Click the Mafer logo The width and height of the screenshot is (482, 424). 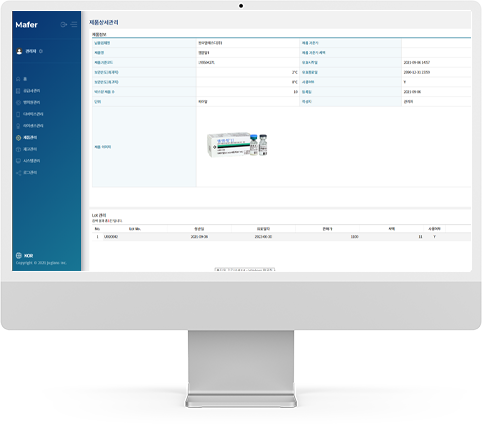(26, 25)
